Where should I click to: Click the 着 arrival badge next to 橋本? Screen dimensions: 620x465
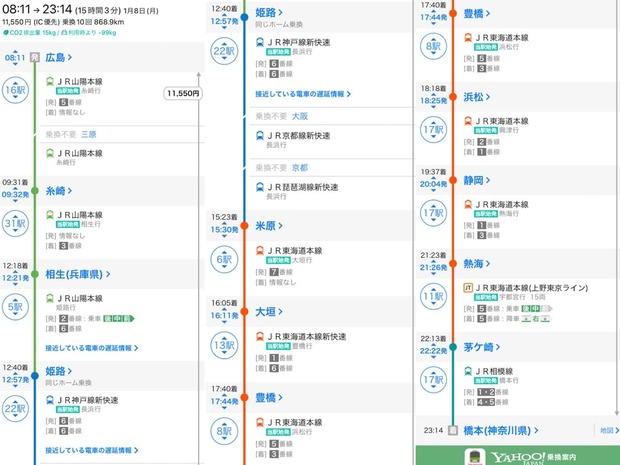pos(453,430)
